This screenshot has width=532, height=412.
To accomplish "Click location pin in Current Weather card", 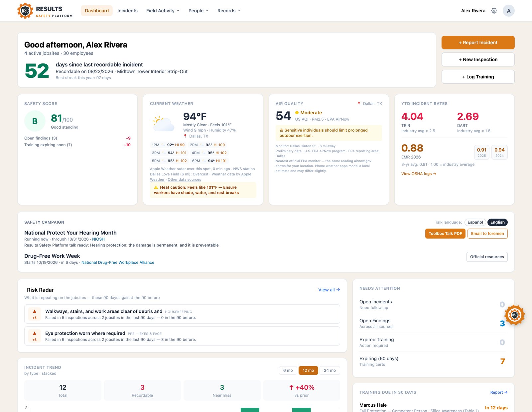I will tap(185, 136).
